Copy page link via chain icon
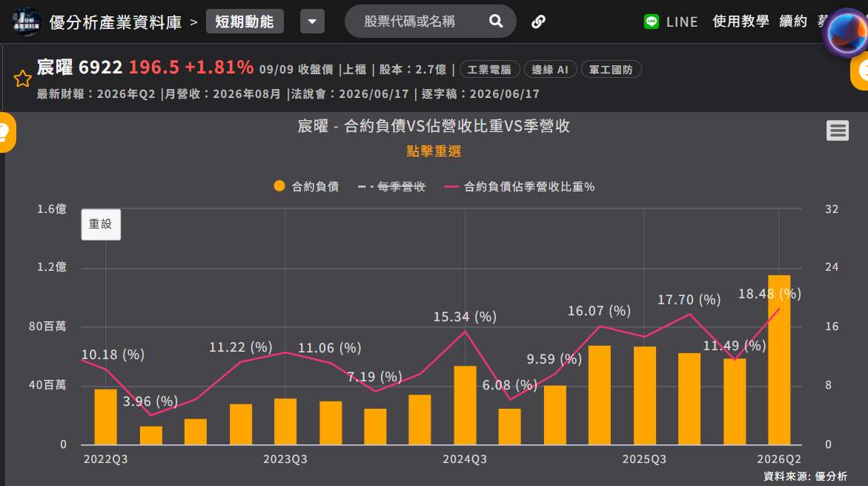 (538, 22)
